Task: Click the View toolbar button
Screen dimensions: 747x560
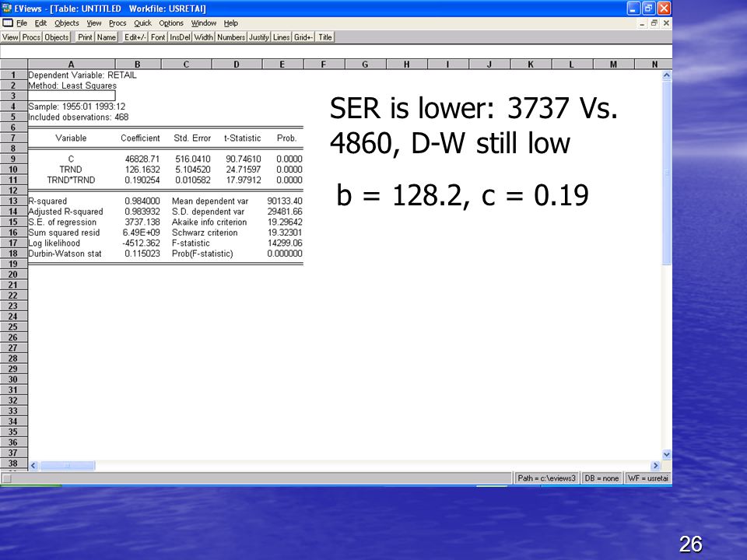Action: [10, 37]
